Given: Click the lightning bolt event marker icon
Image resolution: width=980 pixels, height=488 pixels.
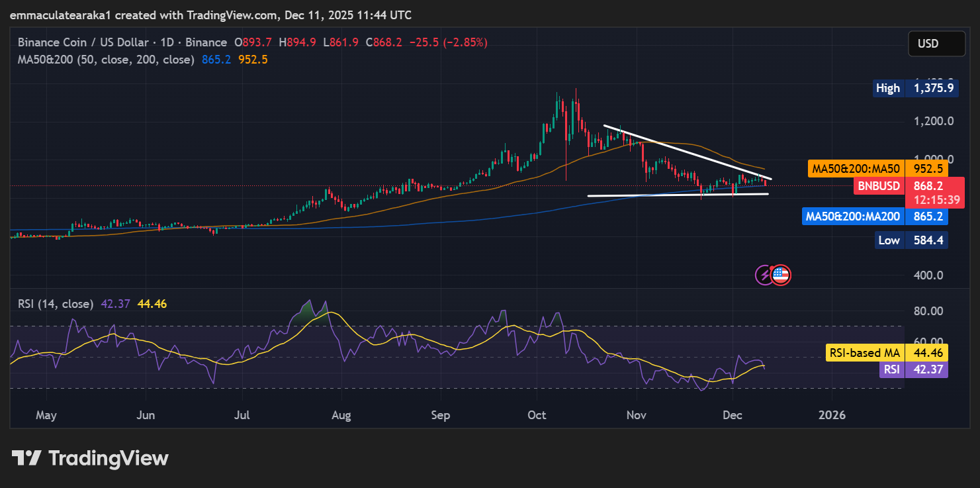Looking at the screenshot, I should click(763, 275).
